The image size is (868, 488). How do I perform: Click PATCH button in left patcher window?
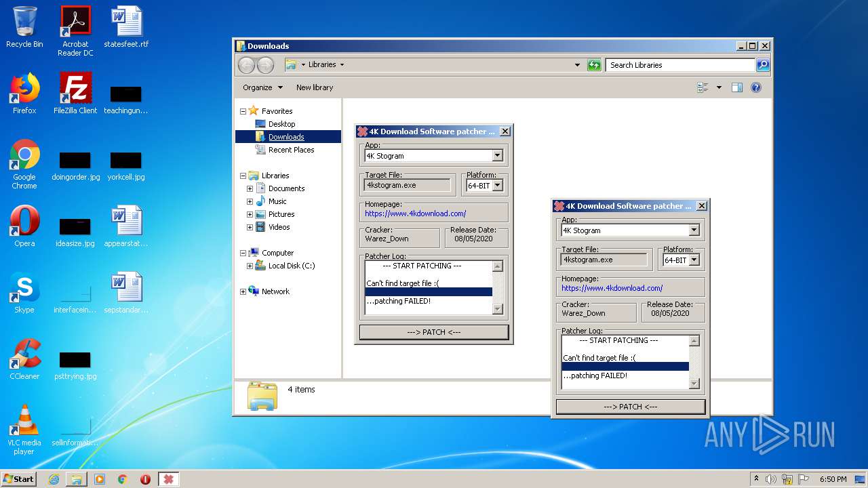coord(434,332)
